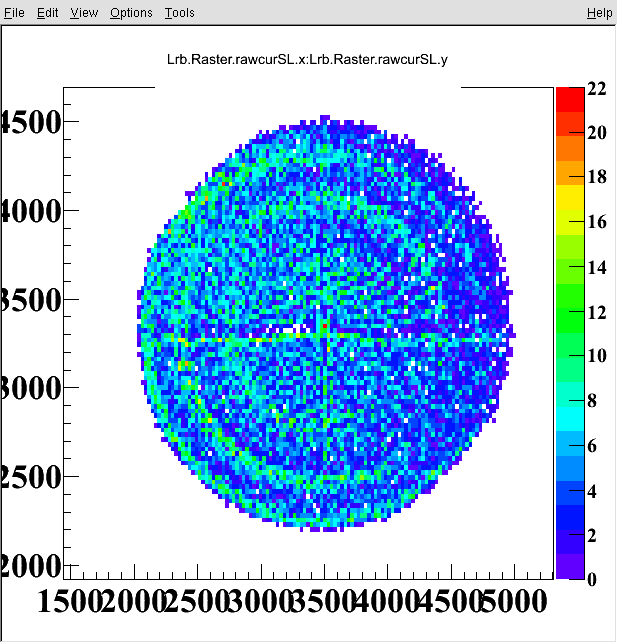Click the yellow palette segment near 17
Screen dimensions: 617x643
[570, 198]
